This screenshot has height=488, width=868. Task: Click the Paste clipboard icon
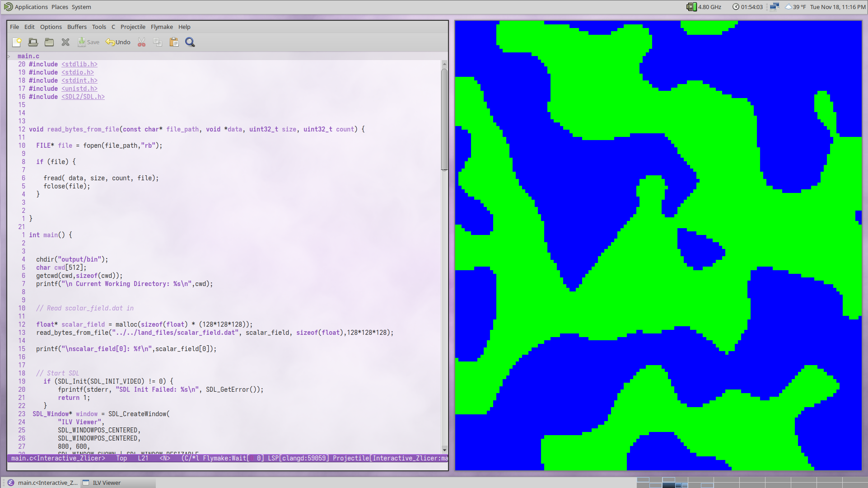[174, 42]
